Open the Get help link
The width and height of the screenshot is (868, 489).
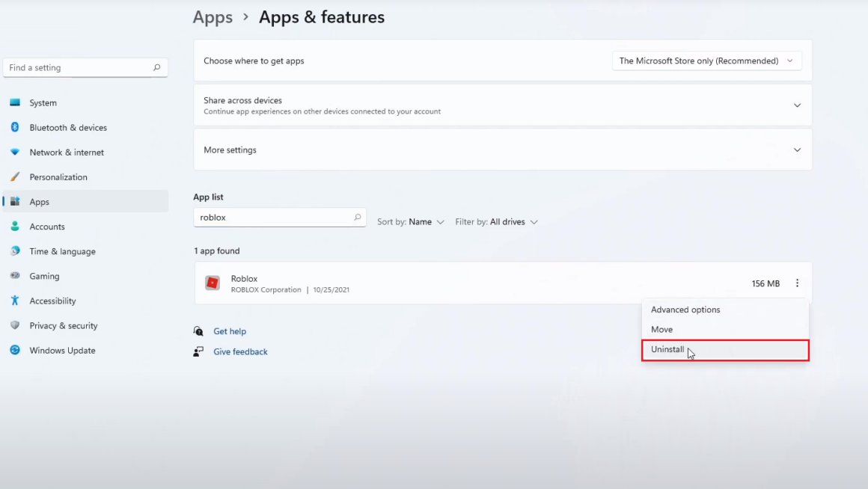[230, 331]
